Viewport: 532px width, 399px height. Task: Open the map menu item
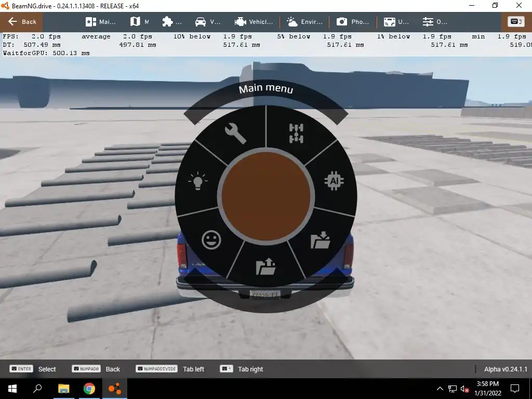click(x=139, y=22)
